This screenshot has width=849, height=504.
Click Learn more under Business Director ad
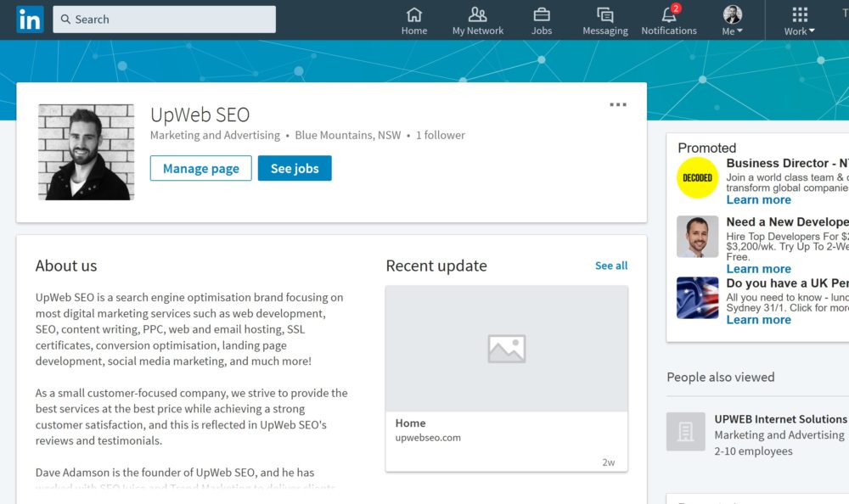(758, 199)
